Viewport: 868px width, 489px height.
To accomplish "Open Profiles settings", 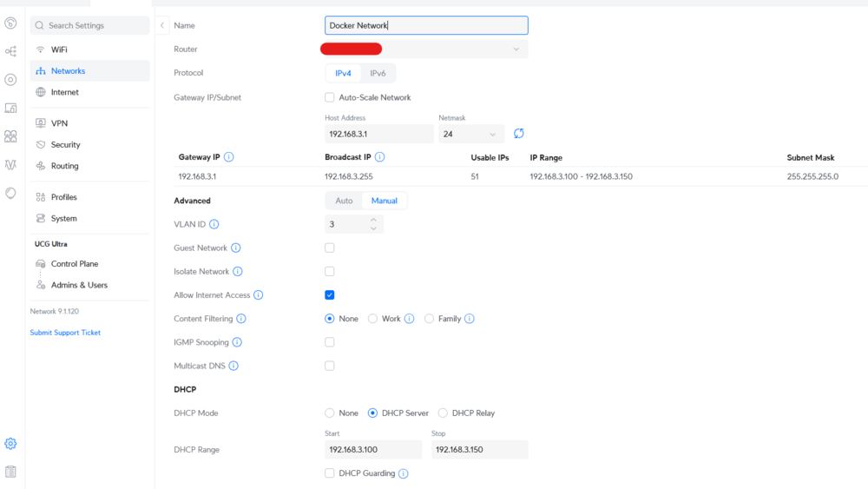I will 89,197.
